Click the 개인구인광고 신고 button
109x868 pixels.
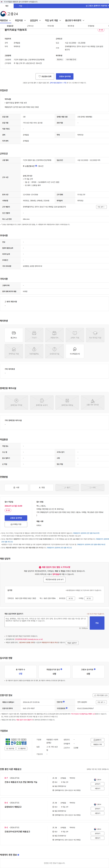(101, 695)
